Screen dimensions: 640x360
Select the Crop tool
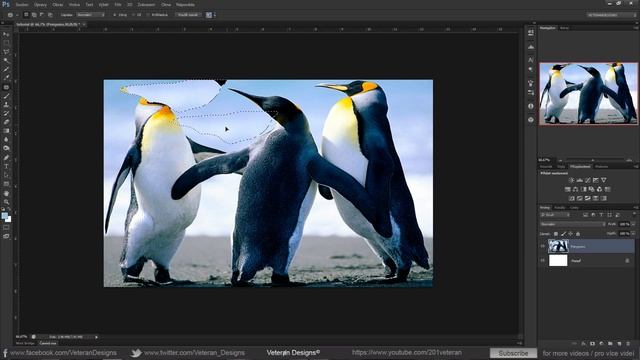click(6, 69)
